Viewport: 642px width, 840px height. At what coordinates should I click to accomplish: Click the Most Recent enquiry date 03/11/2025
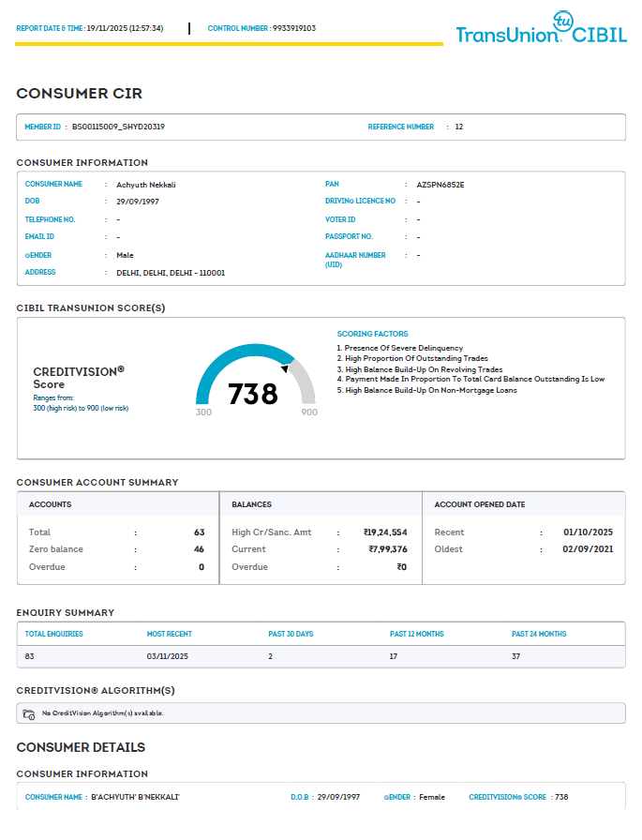168,656
